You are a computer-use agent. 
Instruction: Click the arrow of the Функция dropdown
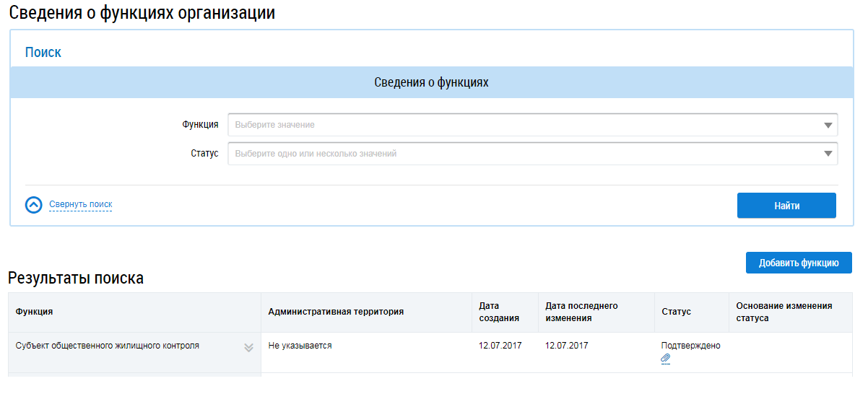[828, 125]
